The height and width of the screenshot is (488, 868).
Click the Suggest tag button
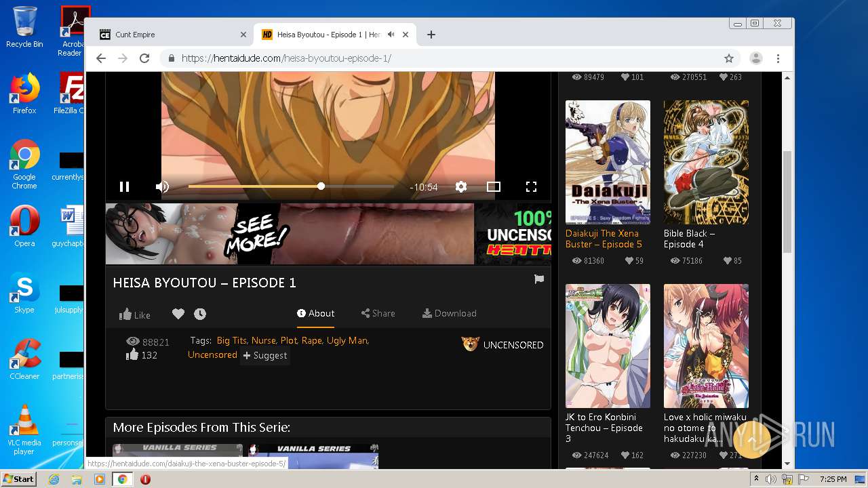[265, 355]
